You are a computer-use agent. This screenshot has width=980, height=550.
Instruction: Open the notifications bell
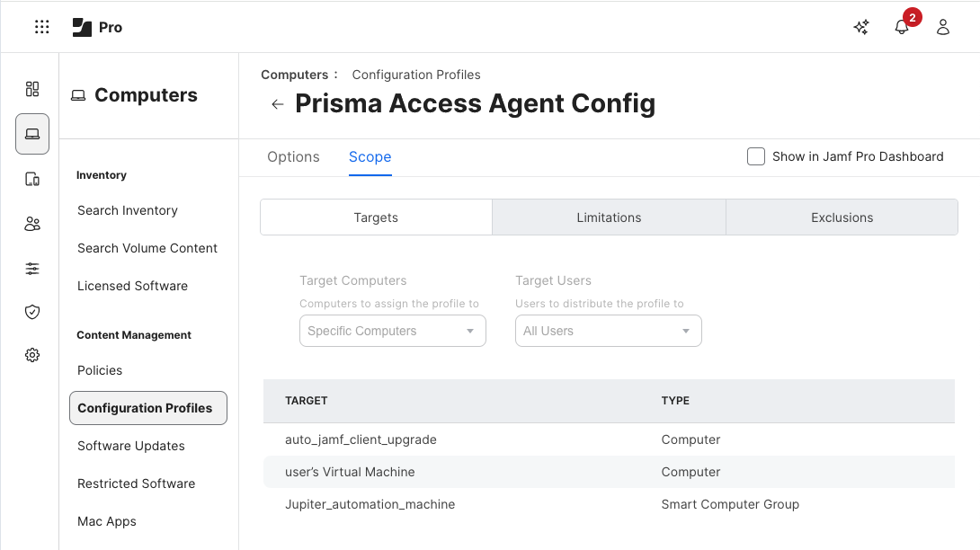(x=902, y=27)
